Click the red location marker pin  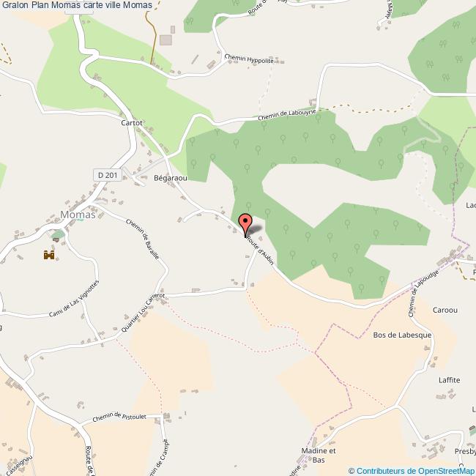click(245, 226)
